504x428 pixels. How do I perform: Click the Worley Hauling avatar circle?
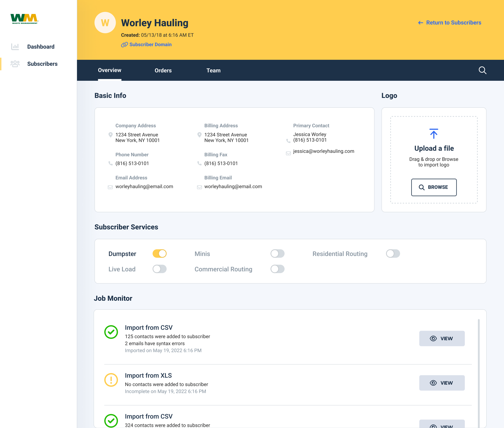(105, 22)
